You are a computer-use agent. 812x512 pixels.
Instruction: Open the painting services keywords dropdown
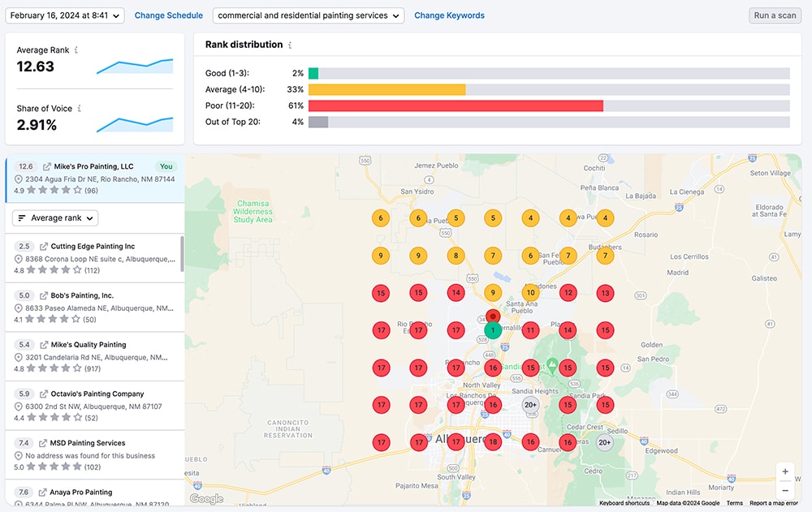(305, 15)
